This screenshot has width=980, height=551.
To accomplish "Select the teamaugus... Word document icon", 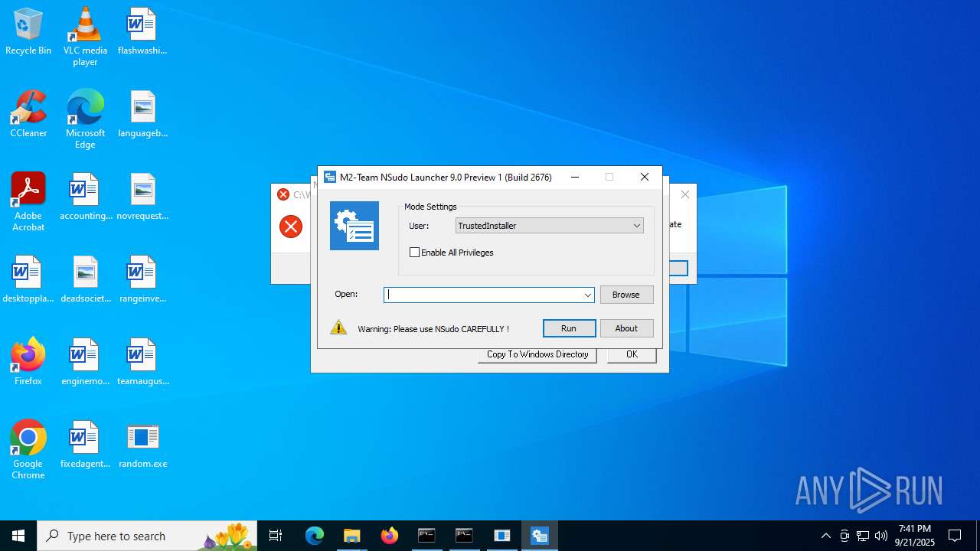I will pos(143,363).
